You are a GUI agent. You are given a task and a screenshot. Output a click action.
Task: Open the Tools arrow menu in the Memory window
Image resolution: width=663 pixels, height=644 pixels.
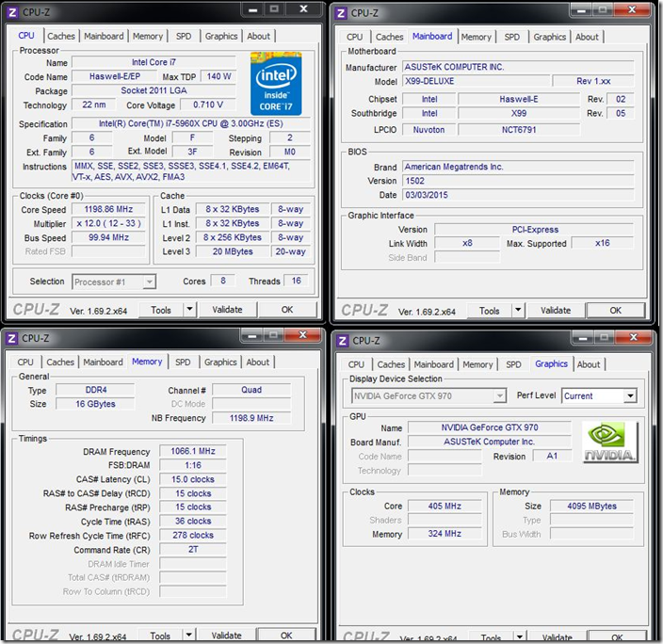[x=189, y=635]
